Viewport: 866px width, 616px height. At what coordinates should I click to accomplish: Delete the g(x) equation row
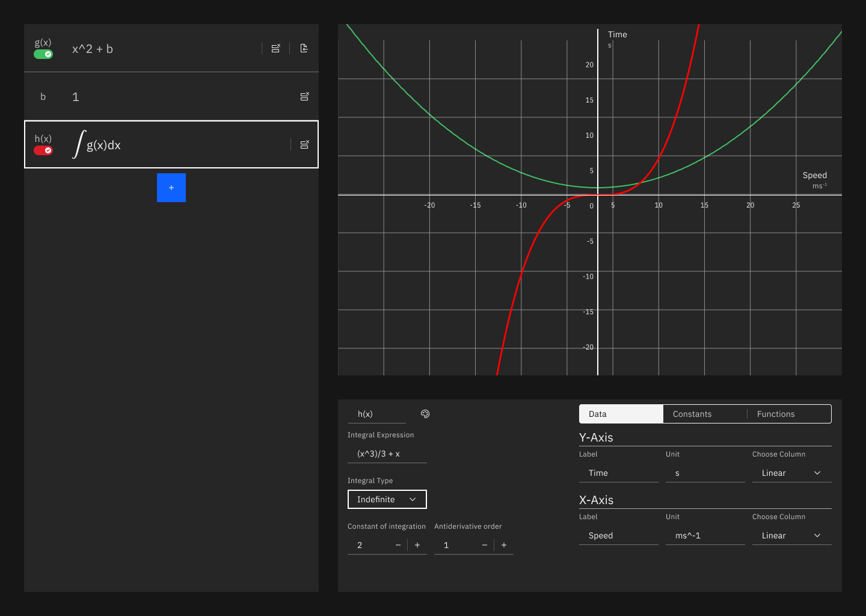275,49
